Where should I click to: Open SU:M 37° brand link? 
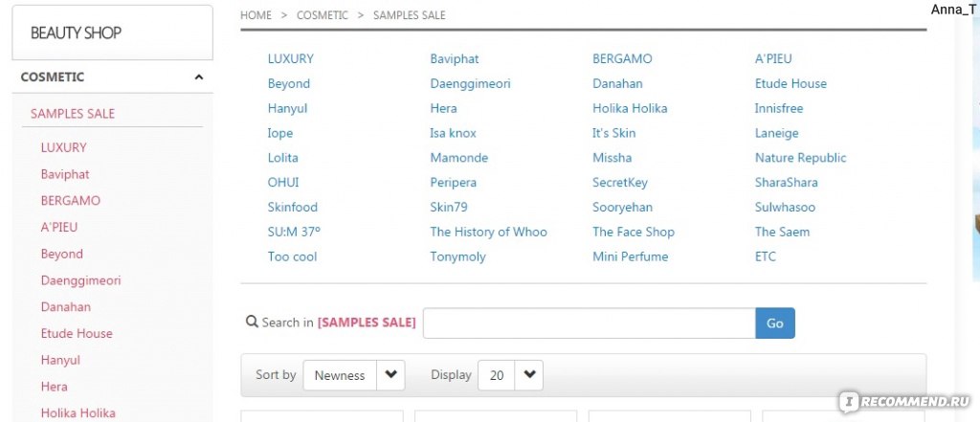(x=294, y=232)
